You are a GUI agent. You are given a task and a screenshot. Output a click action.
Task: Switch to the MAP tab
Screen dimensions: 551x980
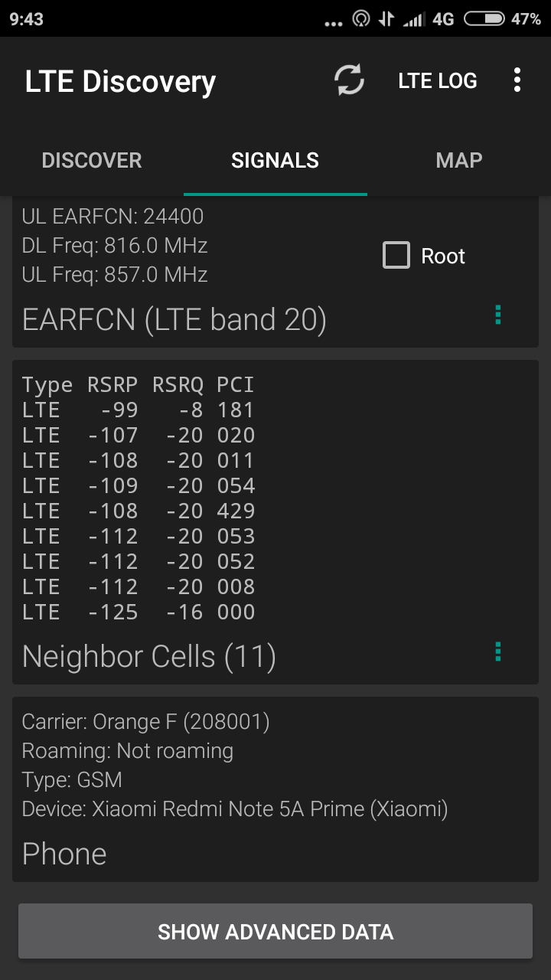point(459,161)
